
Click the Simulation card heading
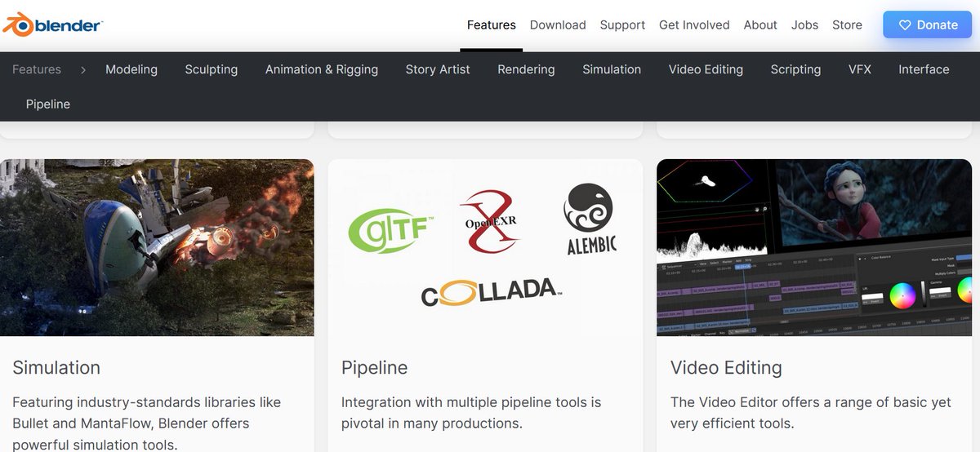point(56,367)
